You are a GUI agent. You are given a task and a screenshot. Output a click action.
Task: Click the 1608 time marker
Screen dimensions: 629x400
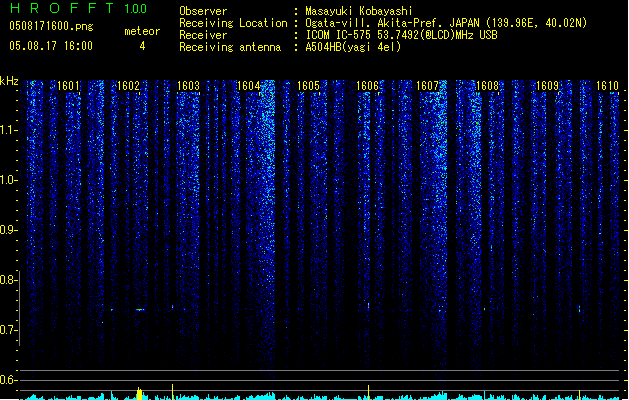click(x=487, y=86)
